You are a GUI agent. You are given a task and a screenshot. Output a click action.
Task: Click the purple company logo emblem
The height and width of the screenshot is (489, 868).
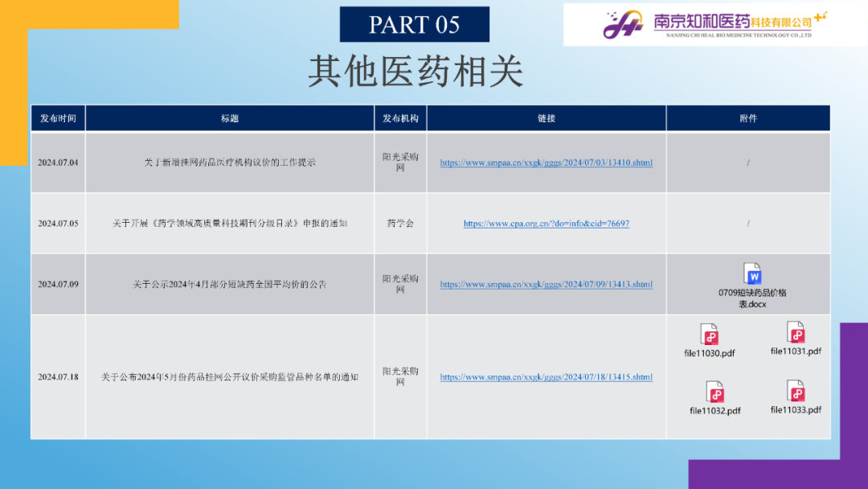pyautogui.click(x=623, y=25)
